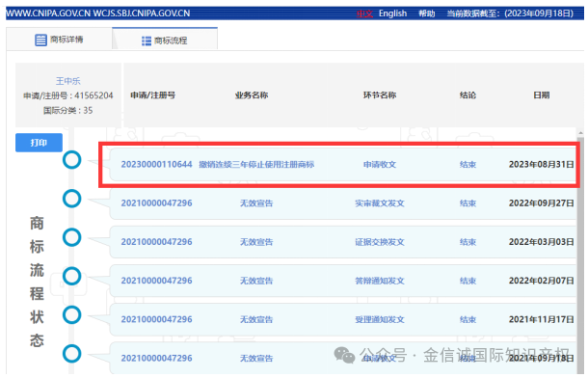Open the 王中乐 applicant name link
Screen dimensions: 588x378
tap(67, 81)
